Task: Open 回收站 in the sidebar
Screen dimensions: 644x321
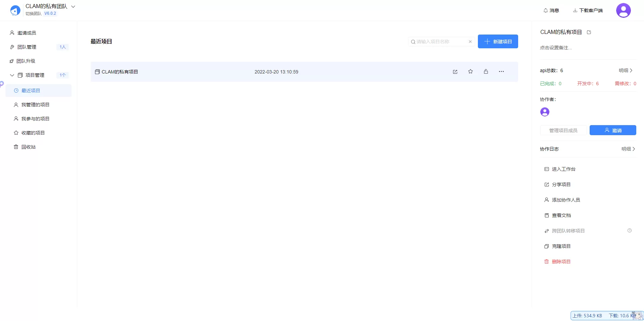Action: click(x=28, y=147)
